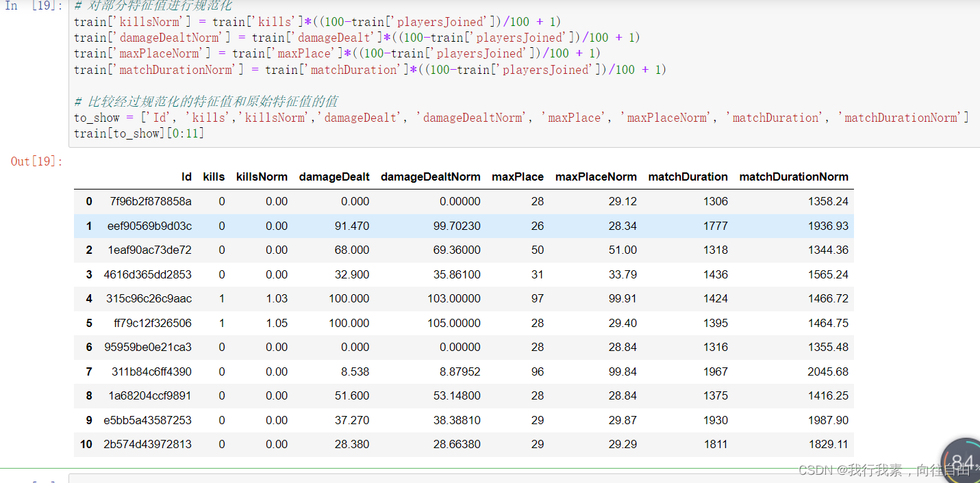This screenshot has width=980, height=483.
Task: Select Id cell 2b574d43972813
Action: click(148, 444)
